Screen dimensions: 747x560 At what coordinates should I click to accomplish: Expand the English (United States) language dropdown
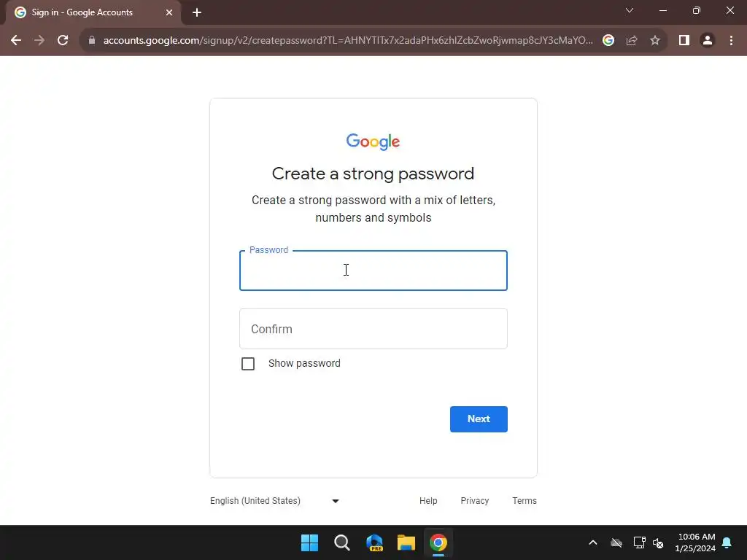click(274, 501)
